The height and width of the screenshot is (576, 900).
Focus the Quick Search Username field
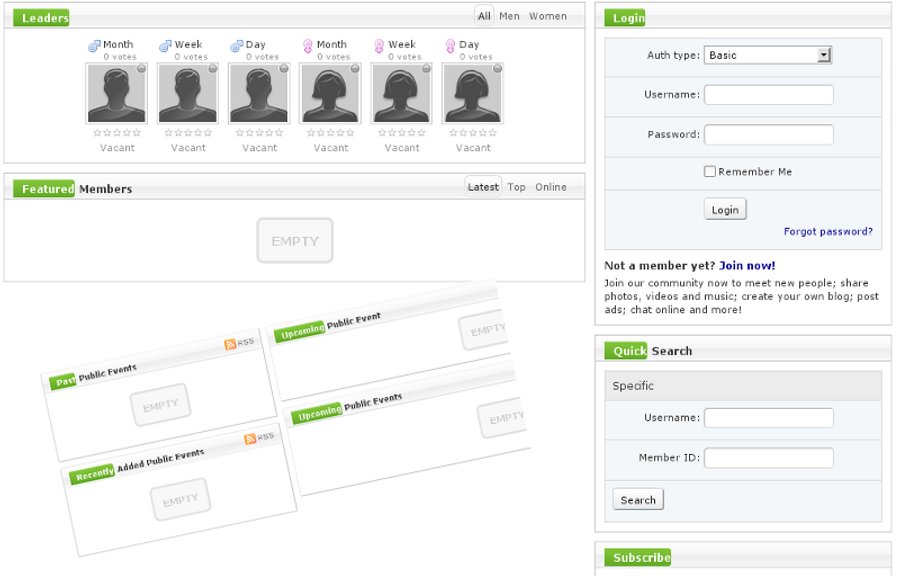[x=769, y=418]
